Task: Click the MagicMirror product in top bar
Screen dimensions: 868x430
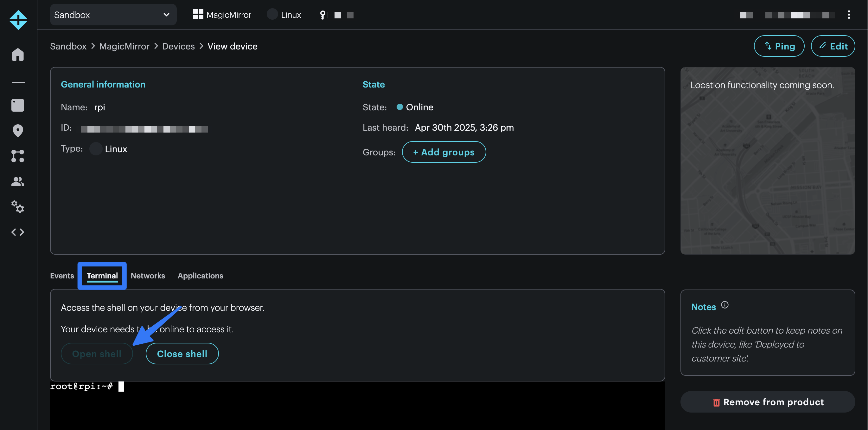Action: coord(222,15)
